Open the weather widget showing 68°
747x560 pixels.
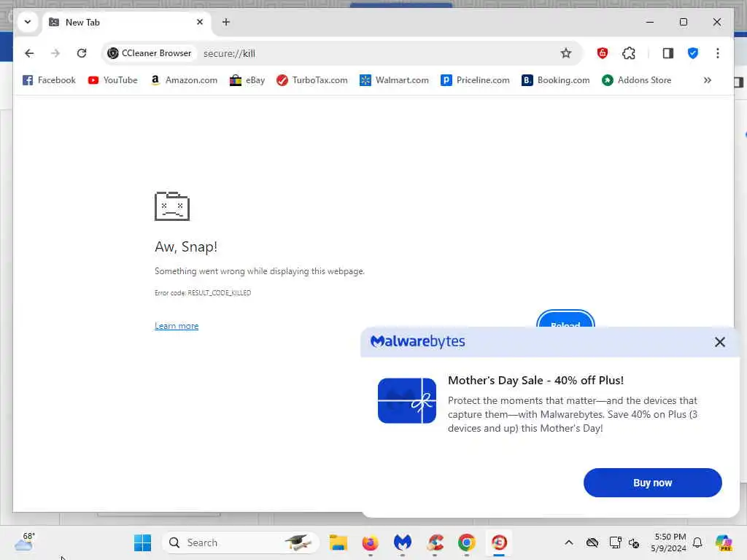(26, 542)
